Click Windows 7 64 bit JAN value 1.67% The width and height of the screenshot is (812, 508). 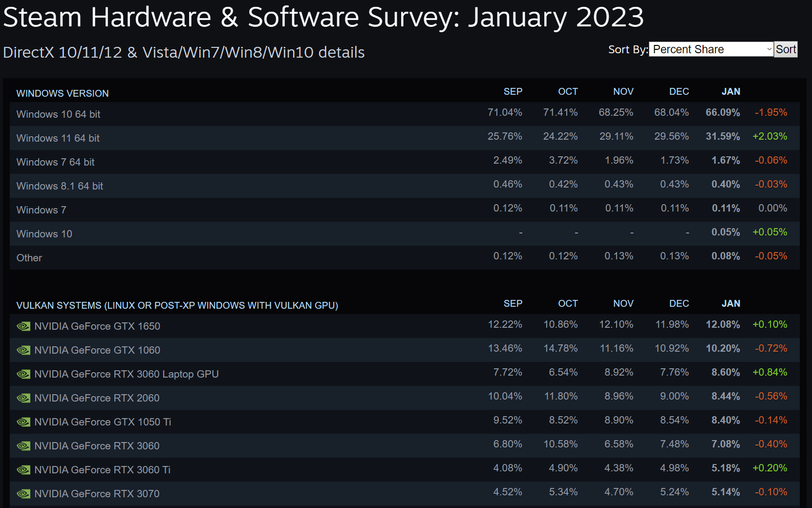coord(726,160)
